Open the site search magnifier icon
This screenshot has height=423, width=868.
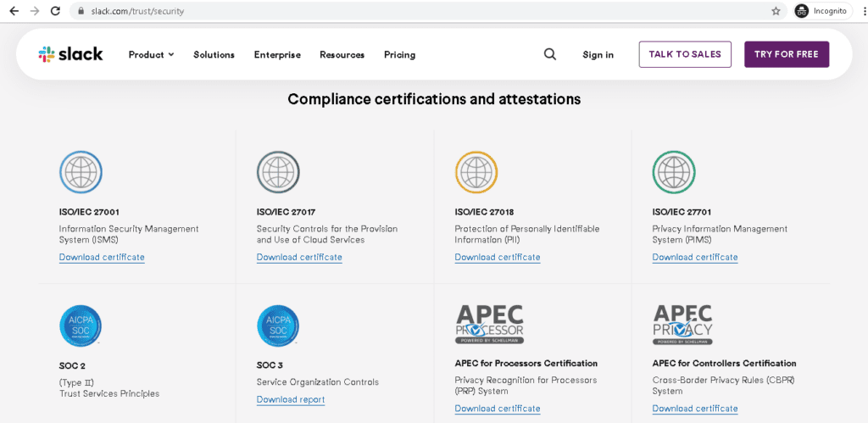click(x=549, y=54)
